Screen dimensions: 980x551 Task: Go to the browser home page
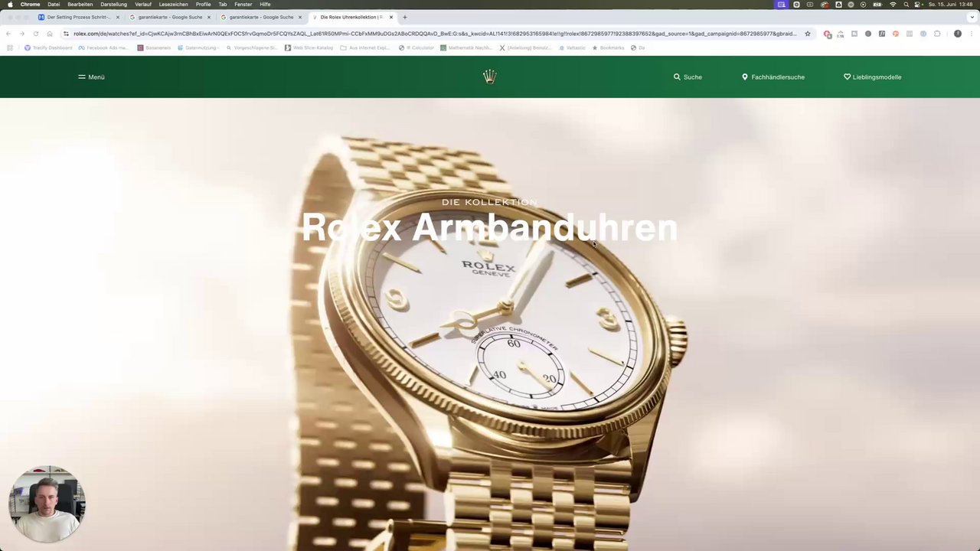click(x=50, y=34)
